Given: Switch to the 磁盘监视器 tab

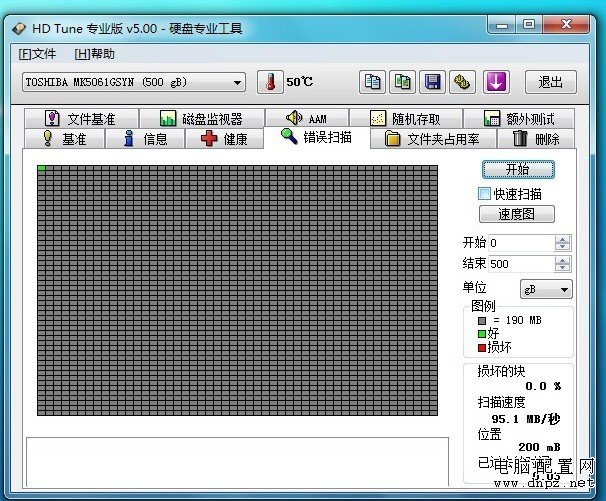Looking at the screenshot, I should pyautogui.click(x=202, y=118).
